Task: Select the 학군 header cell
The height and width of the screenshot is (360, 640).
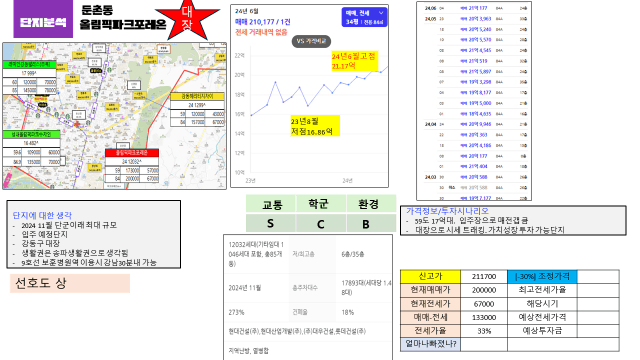Action: click(x=321, y=204)
